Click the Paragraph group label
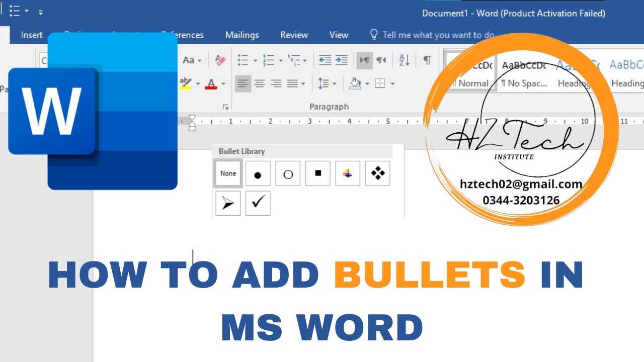 point(329,107)
